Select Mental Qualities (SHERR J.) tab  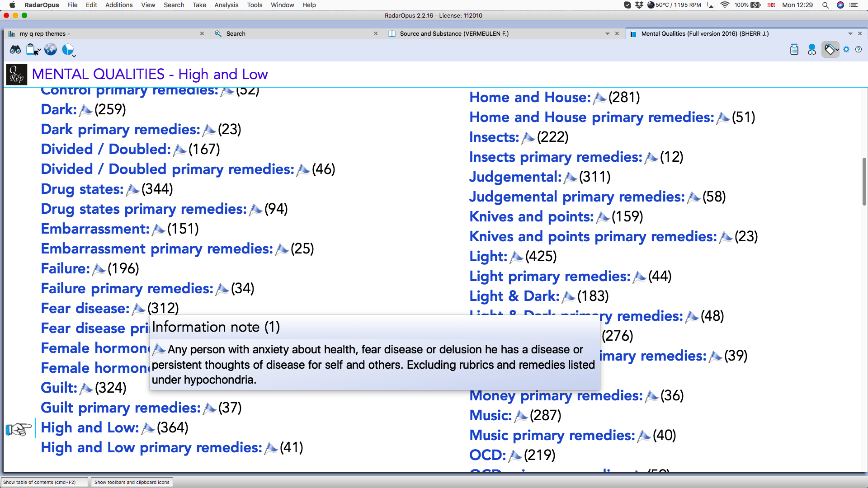(x=705, y=34)
